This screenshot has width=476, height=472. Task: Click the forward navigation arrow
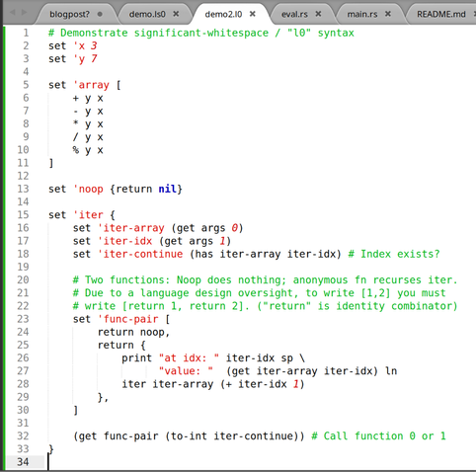pyautogui.click(x=24, y=13)
